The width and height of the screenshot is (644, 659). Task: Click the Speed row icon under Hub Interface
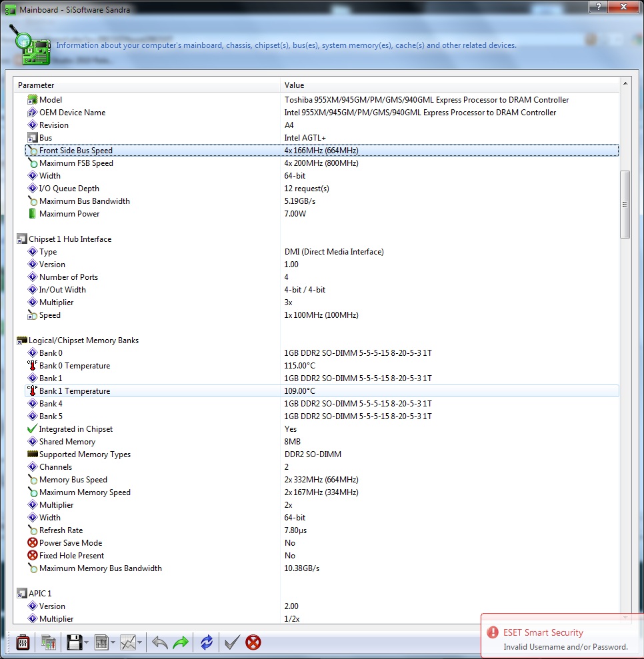33,315
